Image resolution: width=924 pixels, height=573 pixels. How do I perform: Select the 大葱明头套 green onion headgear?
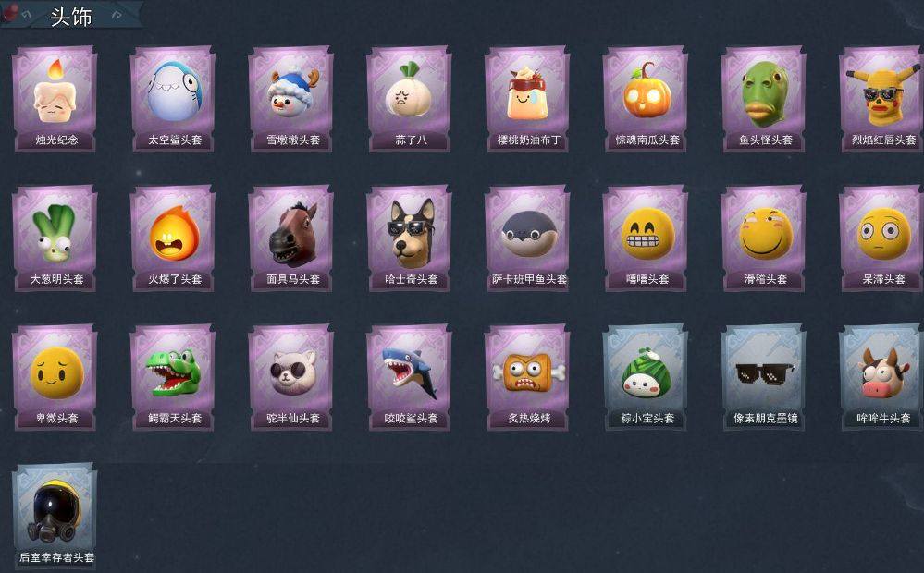[55, 238]
